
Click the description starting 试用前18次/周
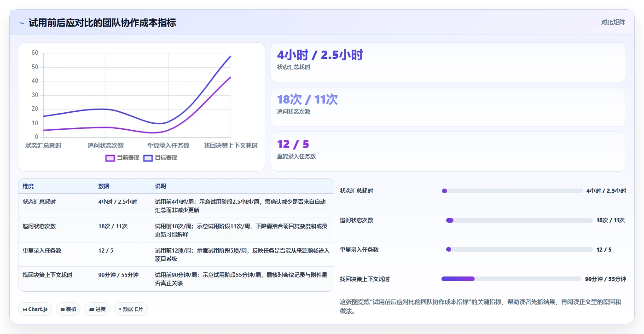[241, 230]
